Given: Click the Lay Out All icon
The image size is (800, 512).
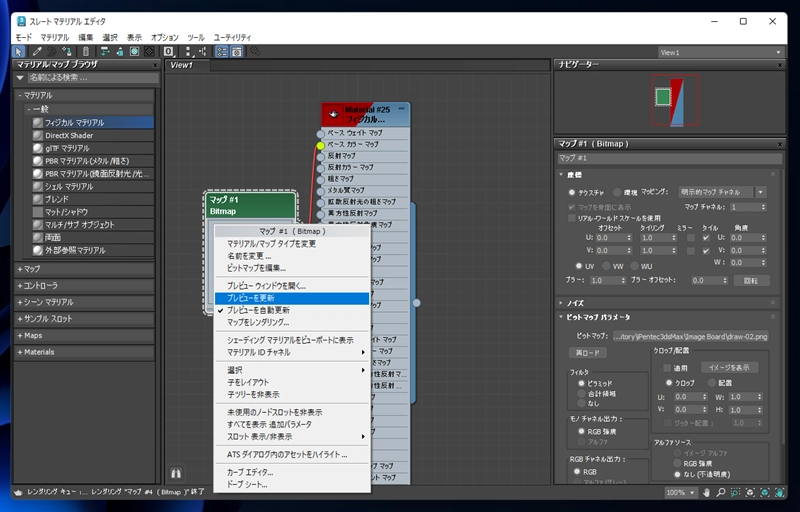Looking at the screenshot, I should (188, 52).
